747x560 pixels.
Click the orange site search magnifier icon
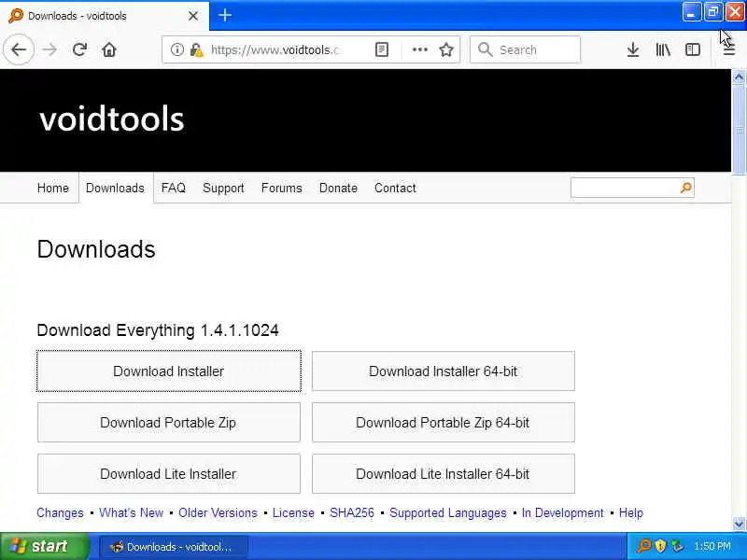(686, 188)
